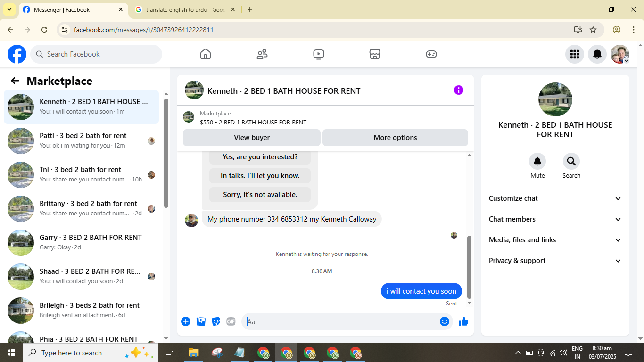Screen dimensions: 644x362
Task: Open the Facebook logo home link
Action: pos(17,54)
